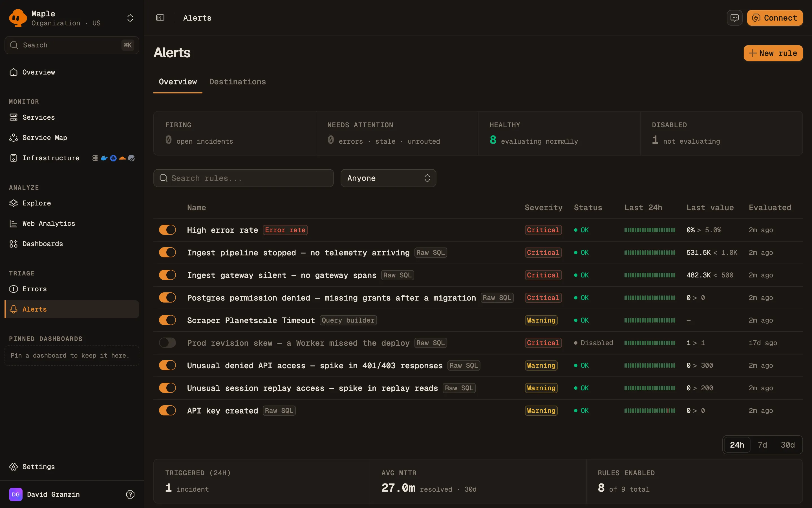The height and width of the screenshot is (508, 812).
Task: Click the New rule button
Action: [x=773, y=53]
